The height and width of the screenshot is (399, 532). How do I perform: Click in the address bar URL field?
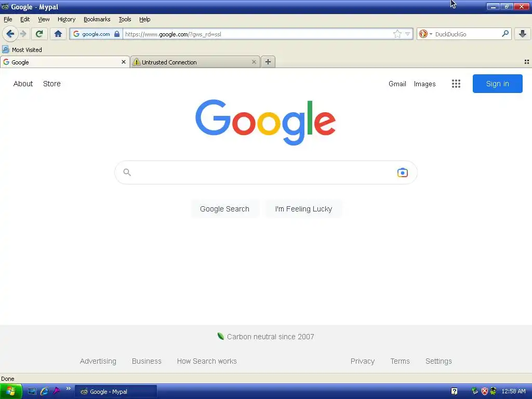click(258, 34)
